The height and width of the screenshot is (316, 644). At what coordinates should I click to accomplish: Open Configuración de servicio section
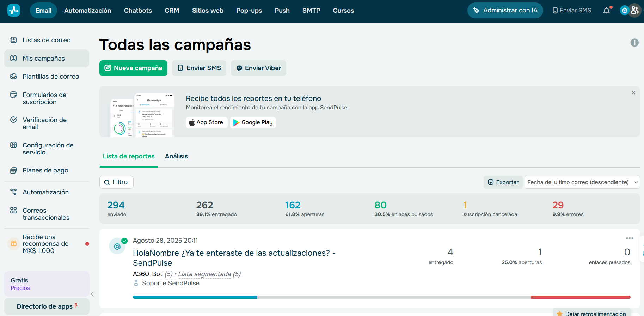coord(47,149)
